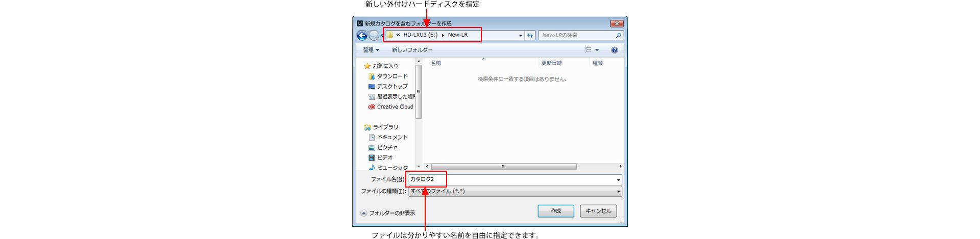Click the sidebar vertical scrollbar thumb
The height and width of the screenshot is (239, 980).
pos(419,92)
